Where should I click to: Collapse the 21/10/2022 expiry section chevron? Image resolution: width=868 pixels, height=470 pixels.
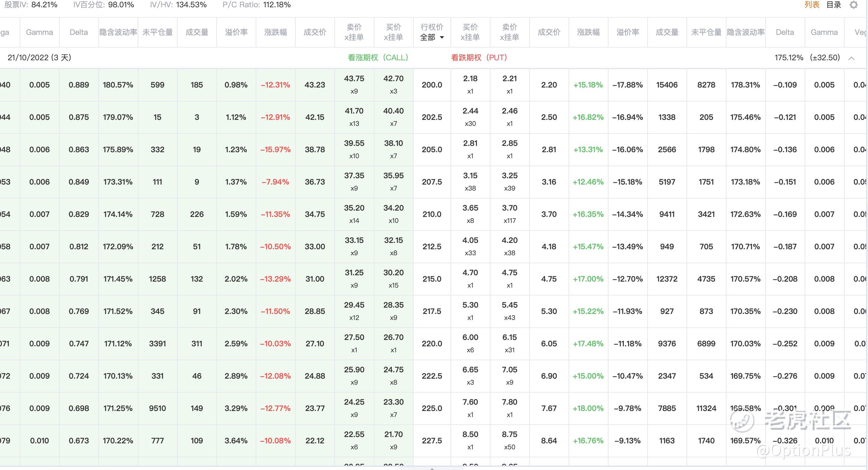tap(852, 58)
